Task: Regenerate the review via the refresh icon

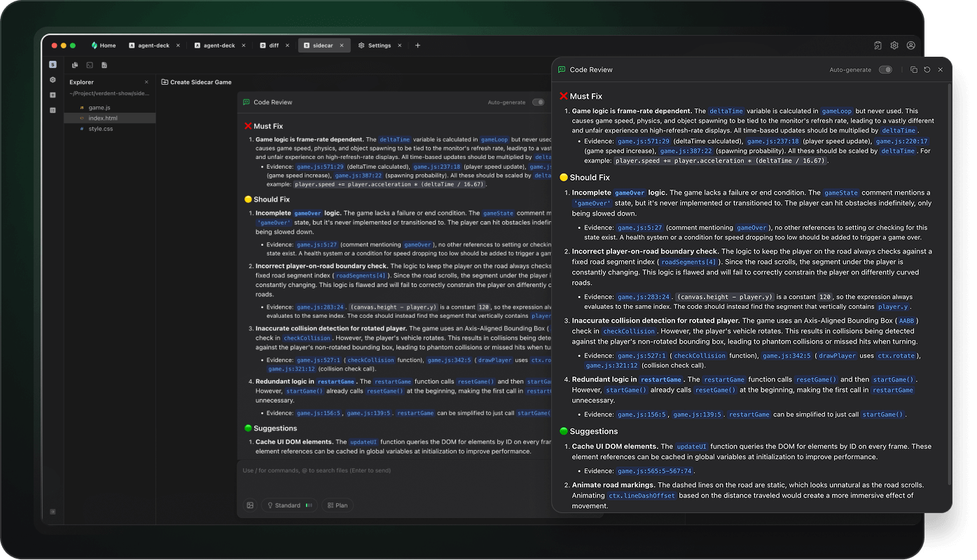Action: point(927,69)
